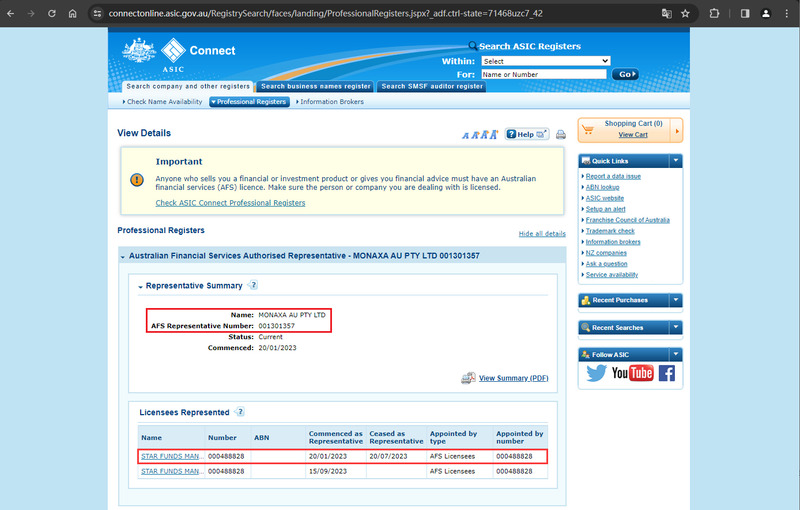Open Franchise Council of Australia link

click(x=628, y=220)
